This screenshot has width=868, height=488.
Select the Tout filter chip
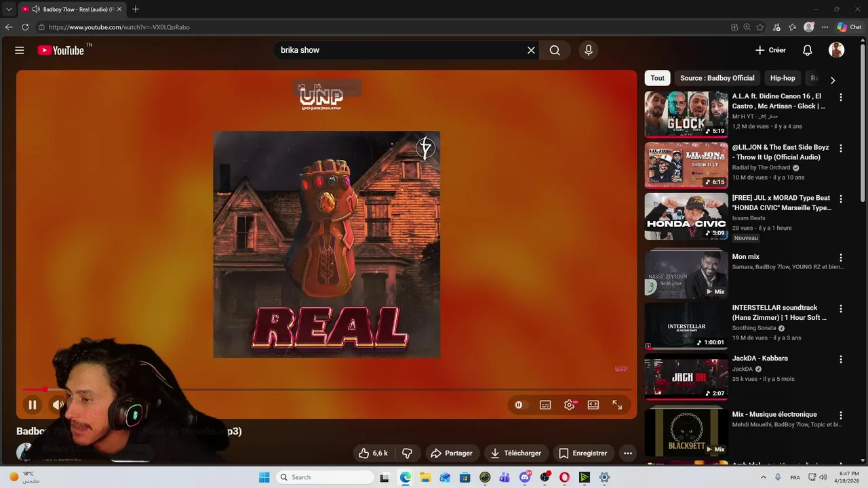point(658,78)
